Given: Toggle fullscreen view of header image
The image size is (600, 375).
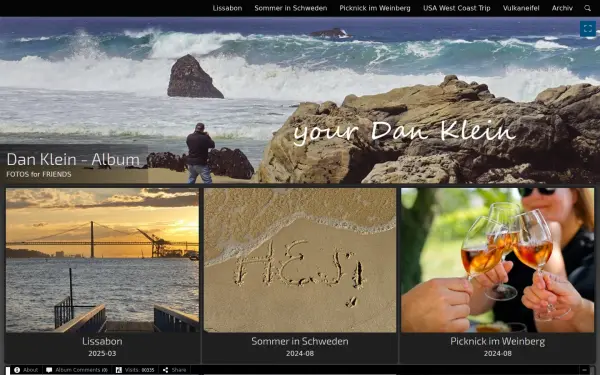Looking at the screenshot, I should tap(588, 28).
